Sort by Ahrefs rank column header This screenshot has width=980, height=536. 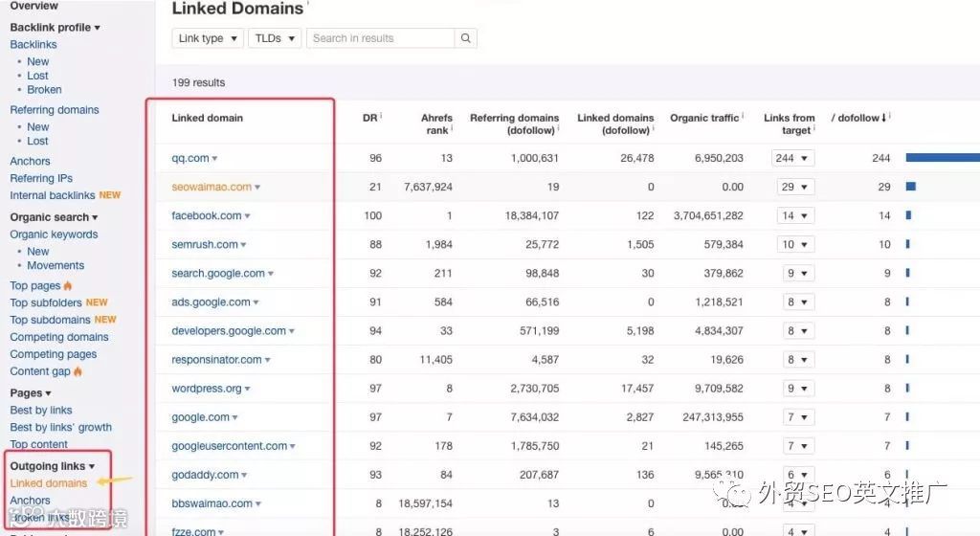pyautogui.click(x=435, y=123)
